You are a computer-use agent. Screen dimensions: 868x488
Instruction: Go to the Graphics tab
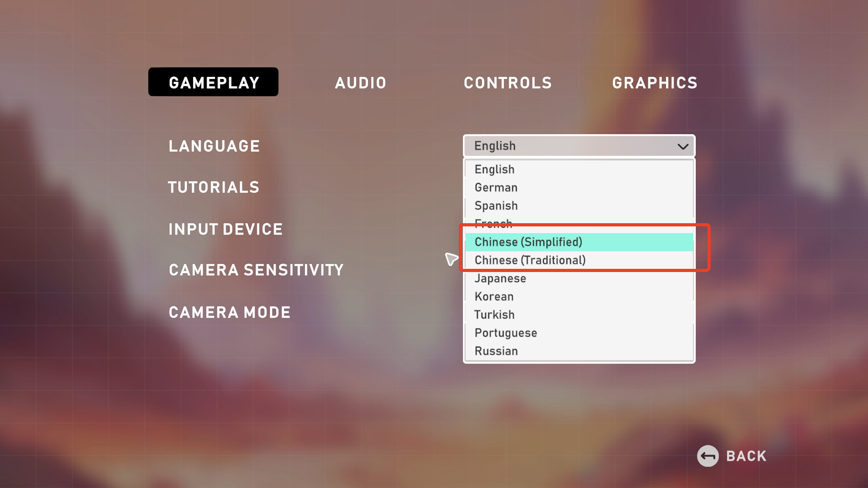(x=655, y=83)
